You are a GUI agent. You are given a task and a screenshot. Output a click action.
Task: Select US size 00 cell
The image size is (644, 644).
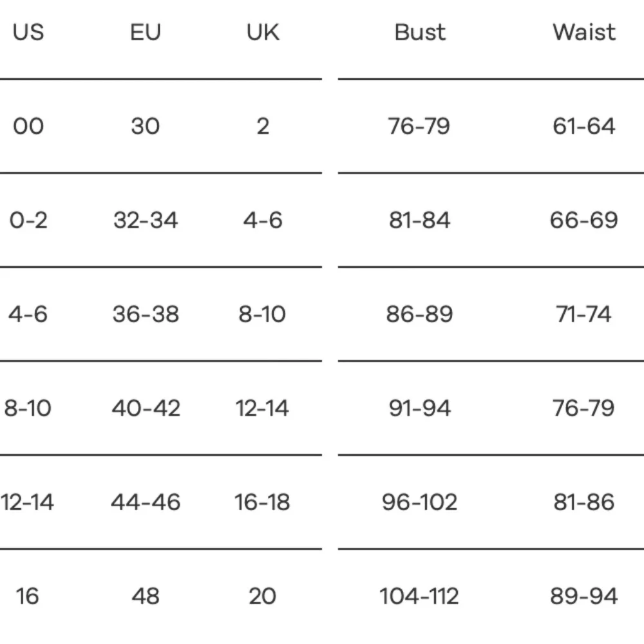tap(28, 126)
